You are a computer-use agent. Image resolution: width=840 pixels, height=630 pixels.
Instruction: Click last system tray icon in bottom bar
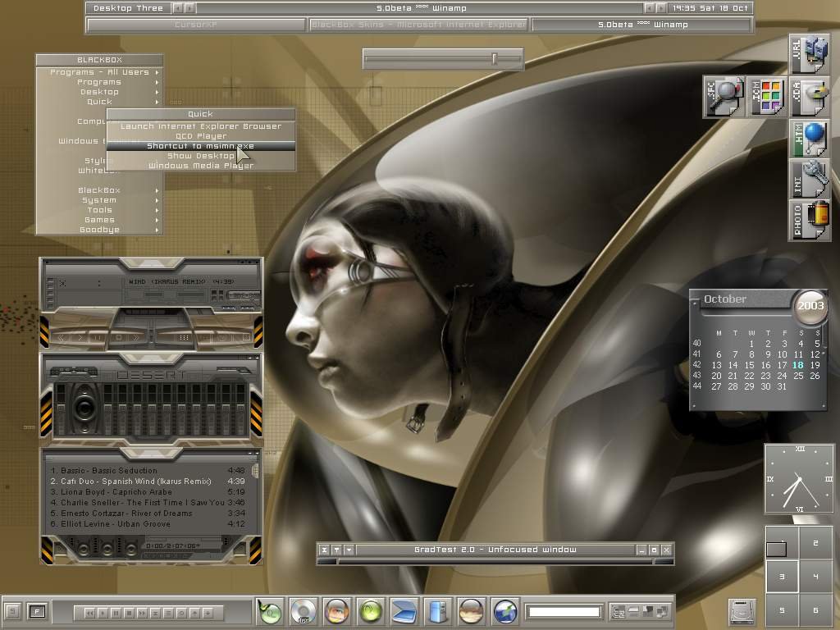point(662,611)
